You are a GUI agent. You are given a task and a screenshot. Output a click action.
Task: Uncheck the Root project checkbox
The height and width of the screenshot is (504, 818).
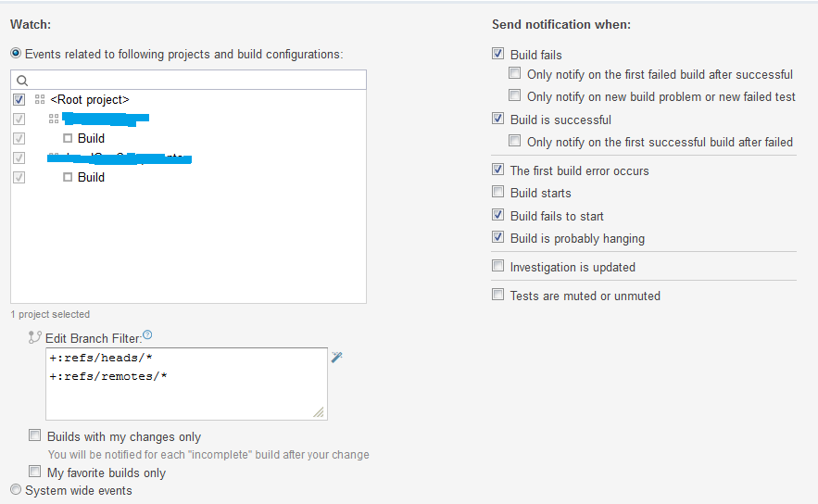(19, 99)
